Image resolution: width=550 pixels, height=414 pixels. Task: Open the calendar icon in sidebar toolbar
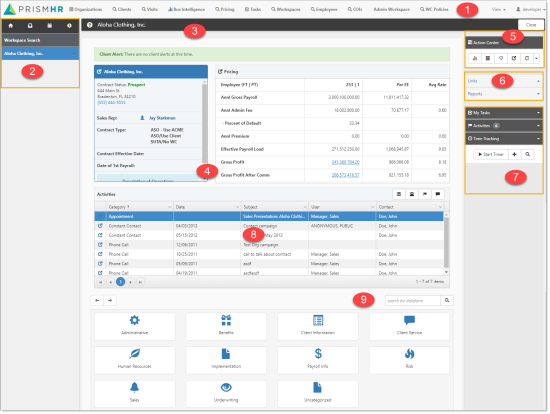(x=49, y=26)
